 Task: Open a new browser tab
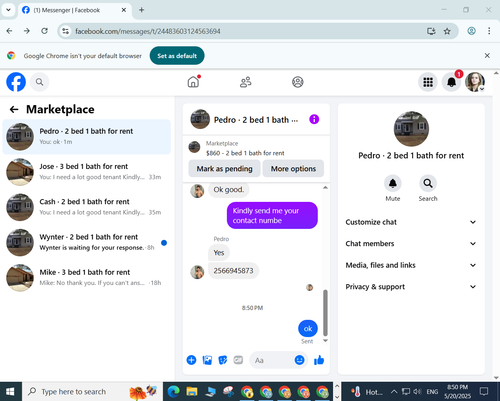coord(142,10)
